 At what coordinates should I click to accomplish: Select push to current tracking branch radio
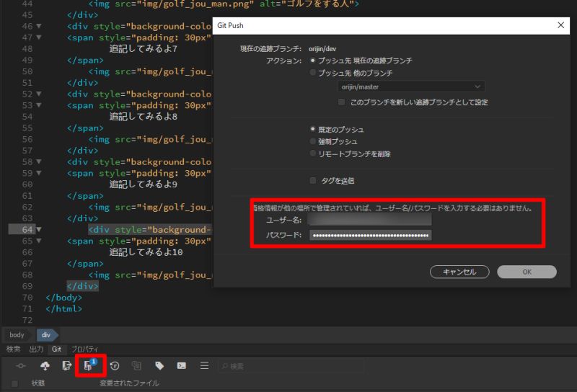pos(313,61)
